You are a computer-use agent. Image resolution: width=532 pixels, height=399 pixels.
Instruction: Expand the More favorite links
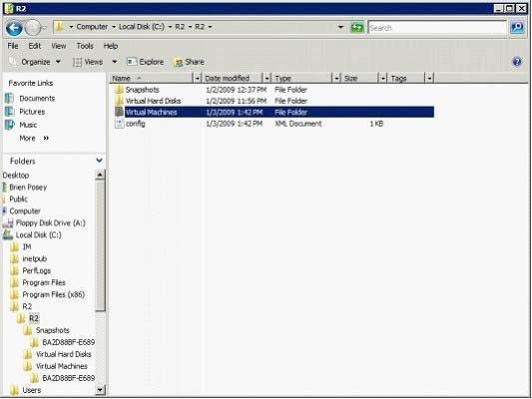point(34,138)
